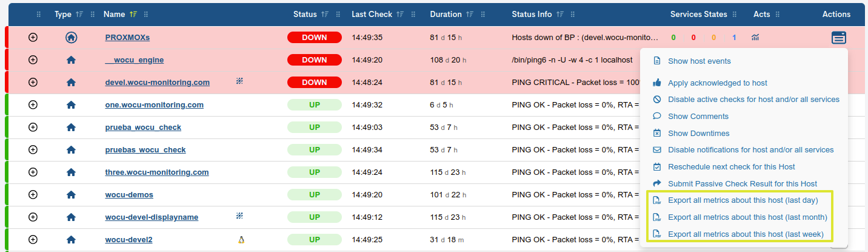Choose Reschedule next check for this Host
The image size is (868, 252).
(731, 166)
